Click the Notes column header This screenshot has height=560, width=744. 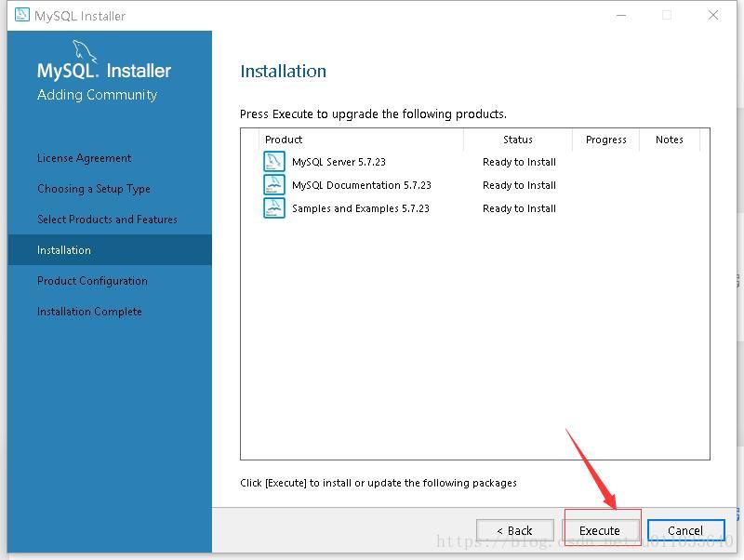tap(670, 140)
